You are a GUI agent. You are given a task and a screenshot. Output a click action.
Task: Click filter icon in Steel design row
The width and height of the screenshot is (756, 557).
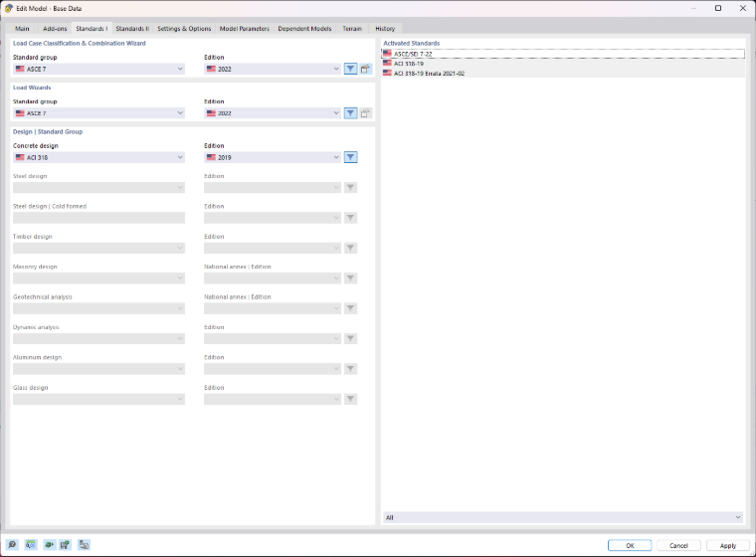(350, 188)
